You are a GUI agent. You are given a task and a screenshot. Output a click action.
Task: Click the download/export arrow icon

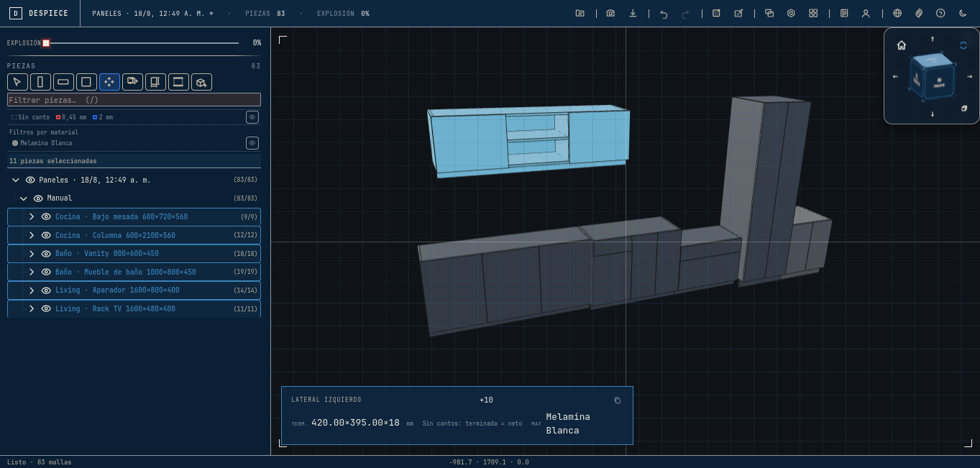(x=633, y=13)
